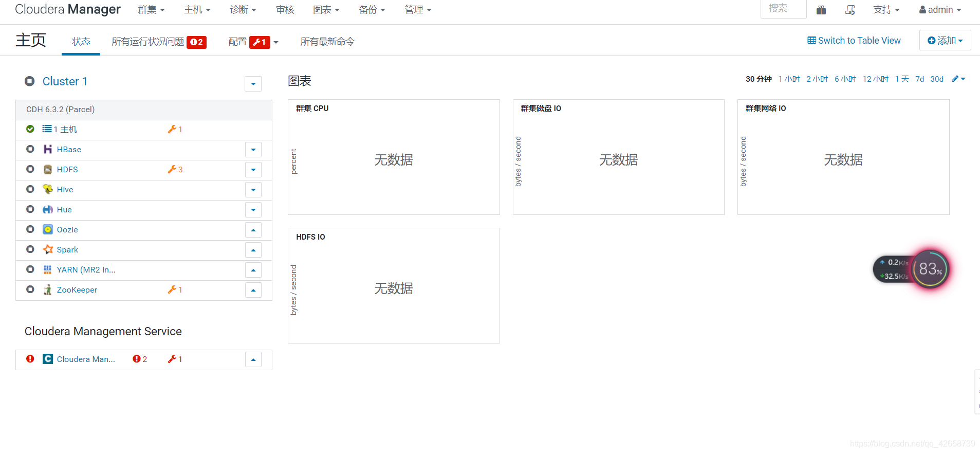Click the Oozie service icon
The width and height of the screenshot is (980, 453).
tap(48, 229)
